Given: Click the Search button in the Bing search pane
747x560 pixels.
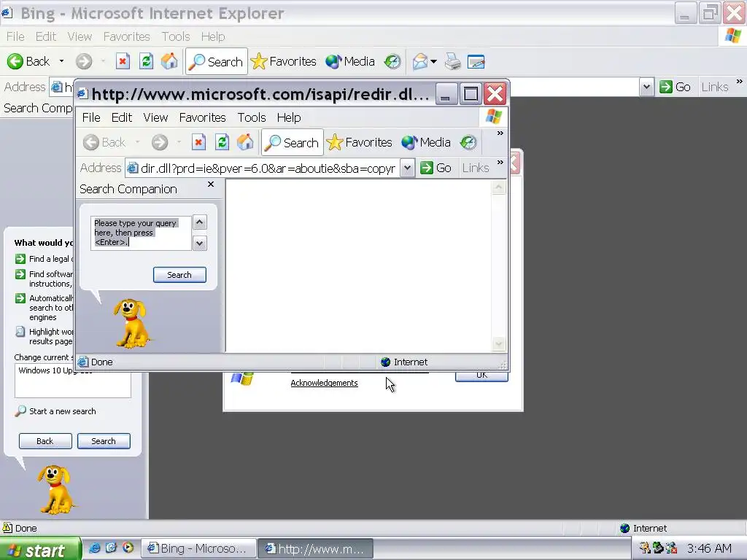Looking at the screenshot, I should click(104, 441).
